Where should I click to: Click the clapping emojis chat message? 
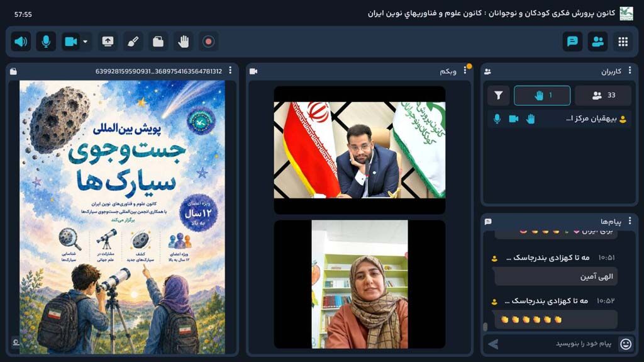[556, 320]
